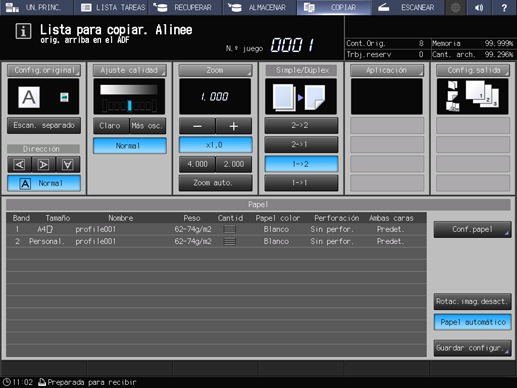The image size is (517, 388).
Task: Adjust the density level indicator scale
Action: (129, 106)
